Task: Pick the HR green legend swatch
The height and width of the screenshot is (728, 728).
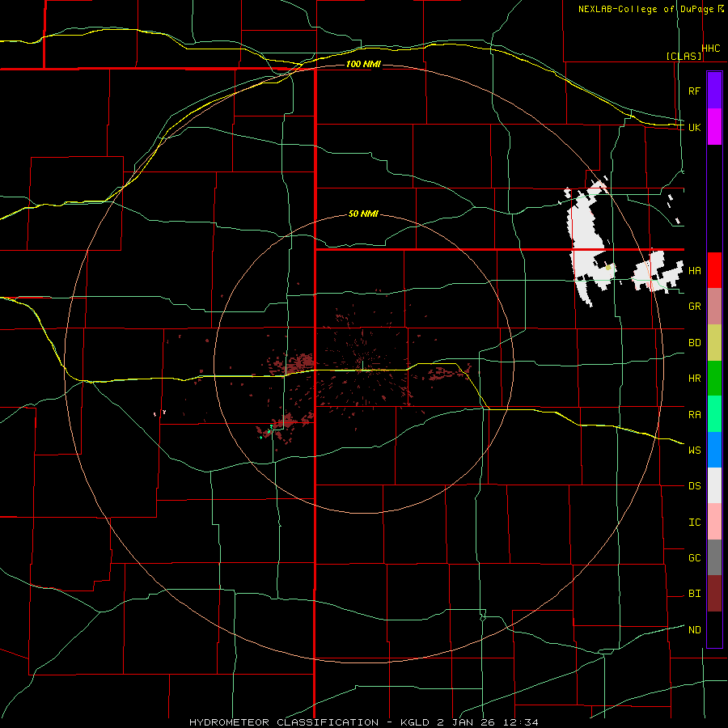Action: (x=714, y=378)
